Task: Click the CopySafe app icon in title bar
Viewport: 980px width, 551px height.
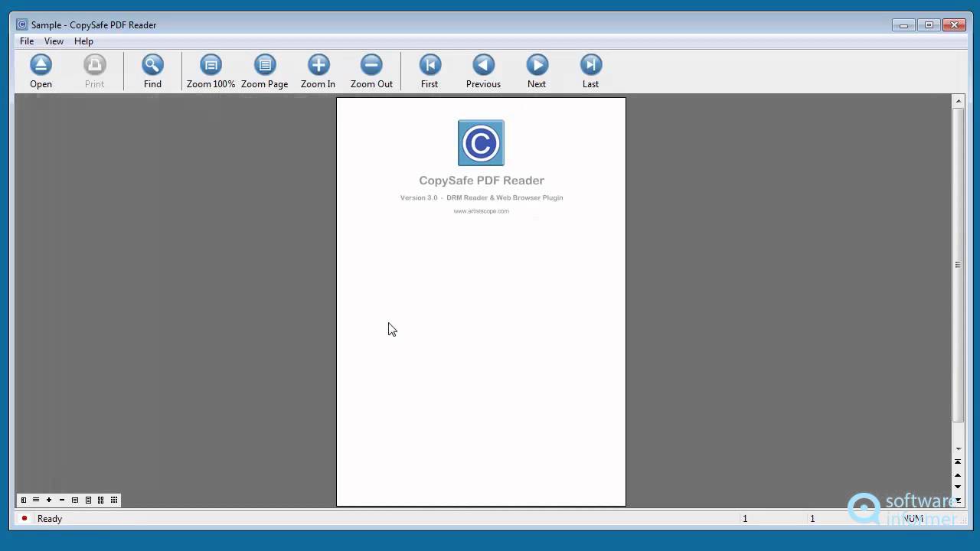Action: [22, 24]
